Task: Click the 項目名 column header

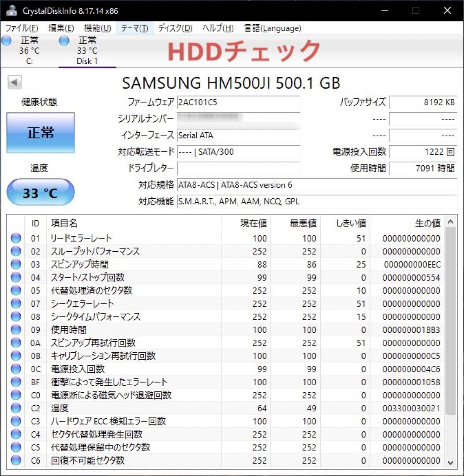Action: pyautogui.click(x=134, y=223)
